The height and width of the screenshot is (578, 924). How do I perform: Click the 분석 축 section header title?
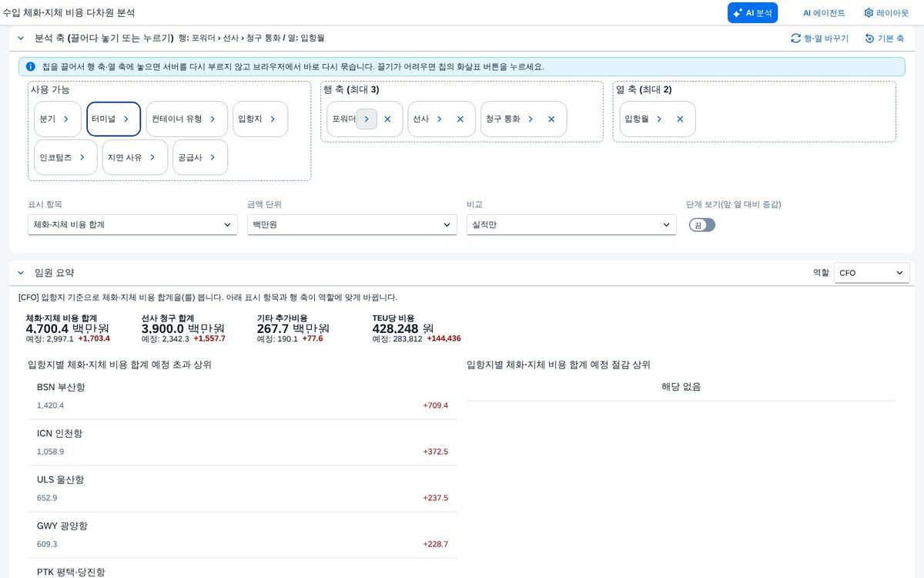(105, 38)
